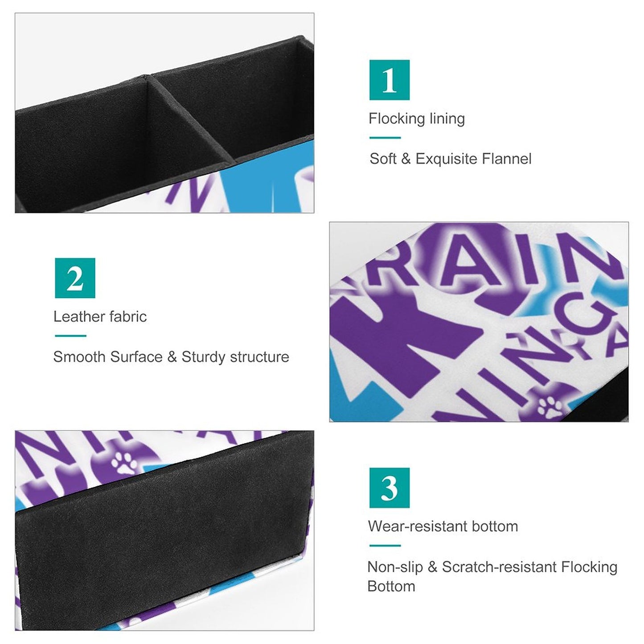Image resolution: width=644 pixels, height=644 pixels.
Task: Click the teal number 1 badge
Action: 389,80
